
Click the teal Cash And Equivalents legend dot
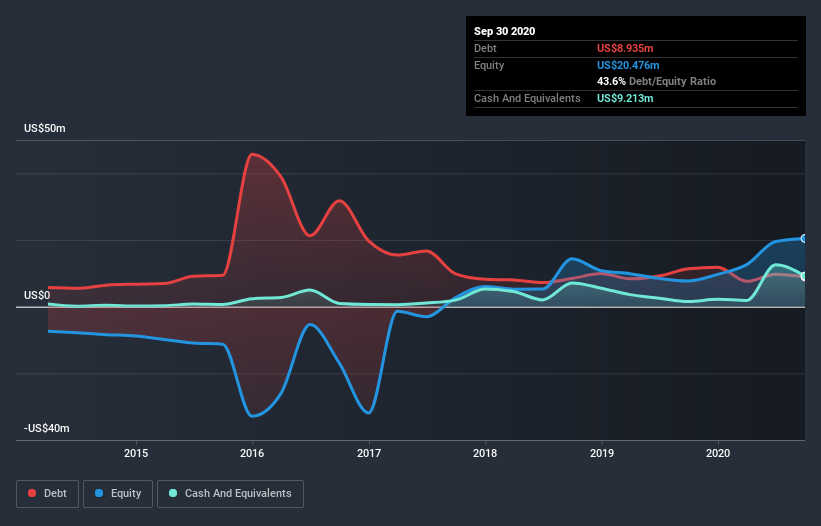tap(173, 493)
